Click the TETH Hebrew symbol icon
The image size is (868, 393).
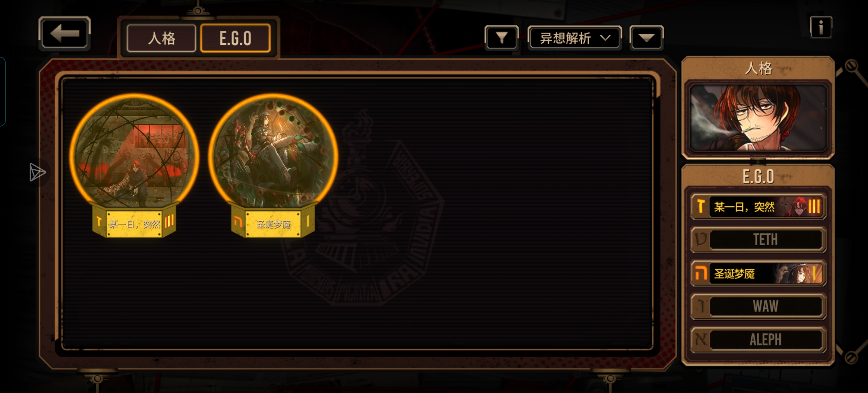click(x=700, y=239)
